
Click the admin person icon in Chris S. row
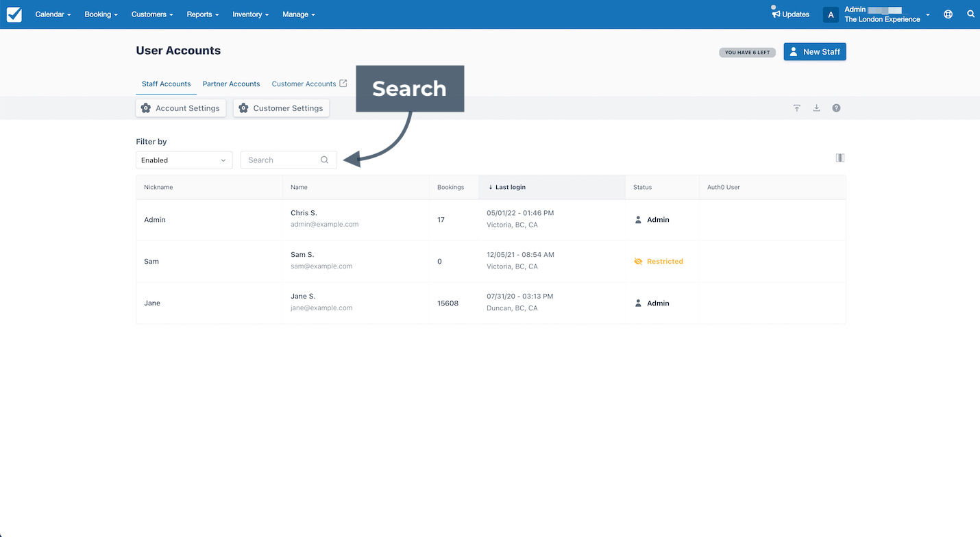638,220
